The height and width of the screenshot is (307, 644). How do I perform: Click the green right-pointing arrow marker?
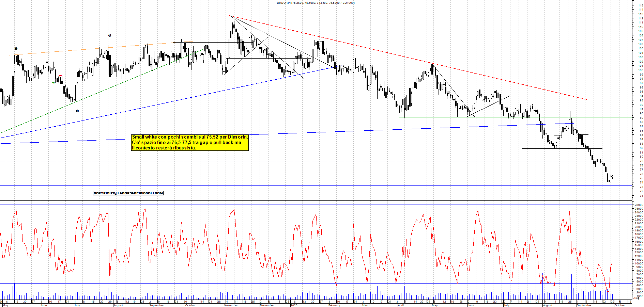click(53, 83)
